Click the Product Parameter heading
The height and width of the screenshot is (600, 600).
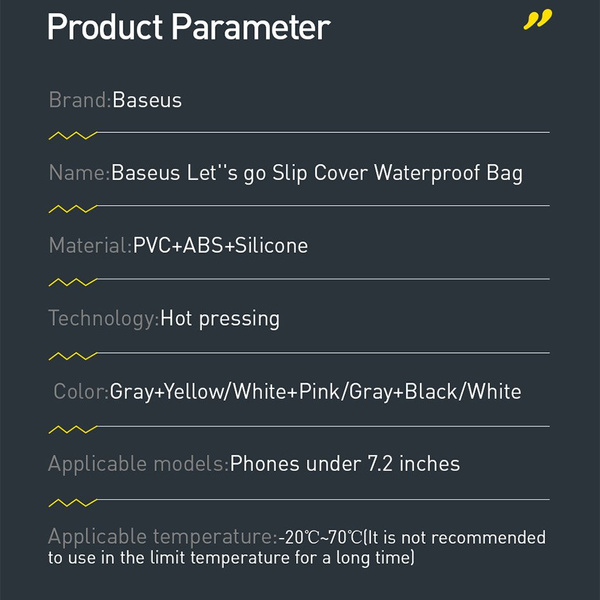pyautogui.click(x=188, y=27)
